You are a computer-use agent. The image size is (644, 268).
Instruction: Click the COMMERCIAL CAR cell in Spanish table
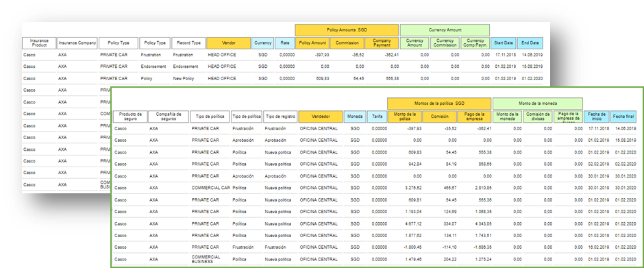pos(210,188)
